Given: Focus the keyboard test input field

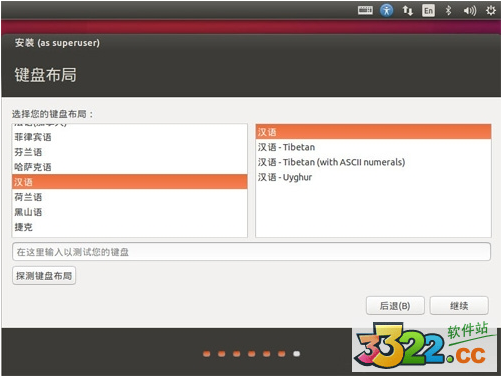Looking at the screenshot, I should (x=251, y=252).
